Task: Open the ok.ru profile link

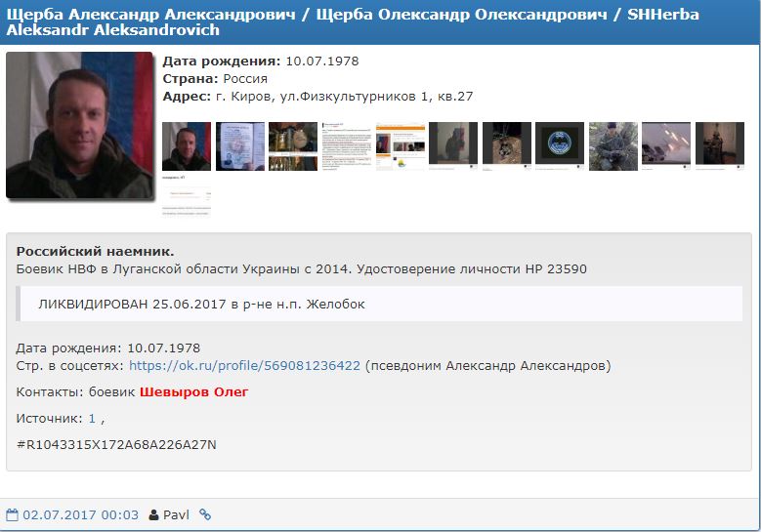Action: 244,365
